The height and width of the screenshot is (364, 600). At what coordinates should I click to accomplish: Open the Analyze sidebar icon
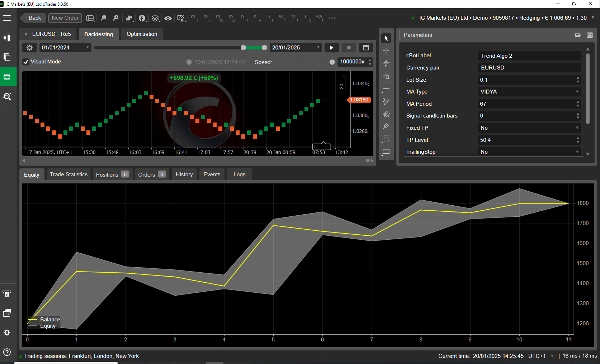7,96
